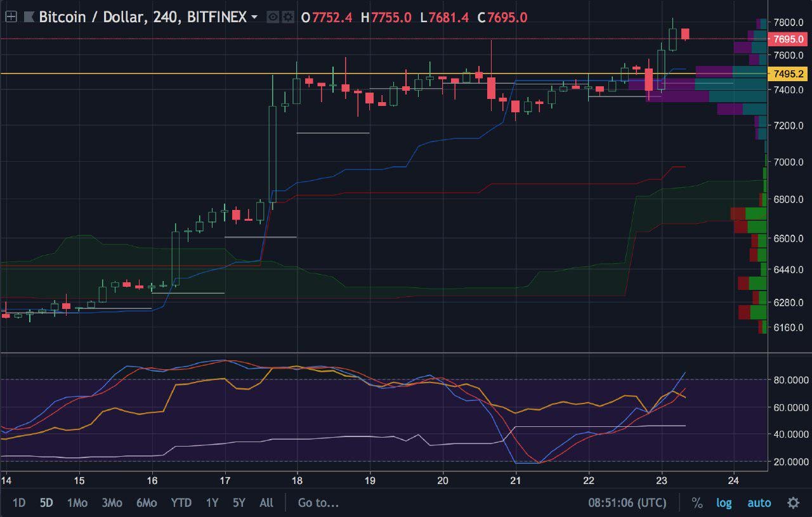Open the Go to... date dialog
This screenshot has width=812, height=517.
tap(318, 503)
